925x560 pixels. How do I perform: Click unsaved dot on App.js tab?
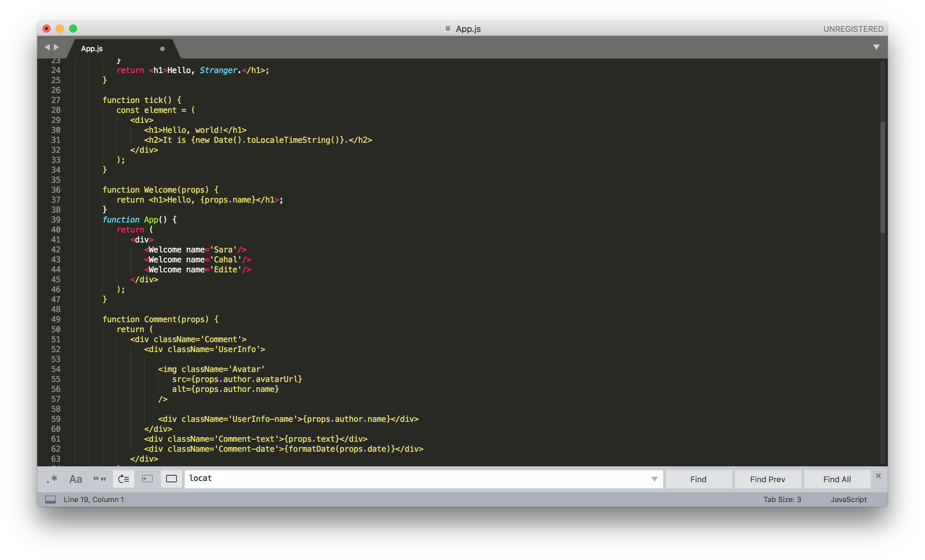tap(162, 49)
